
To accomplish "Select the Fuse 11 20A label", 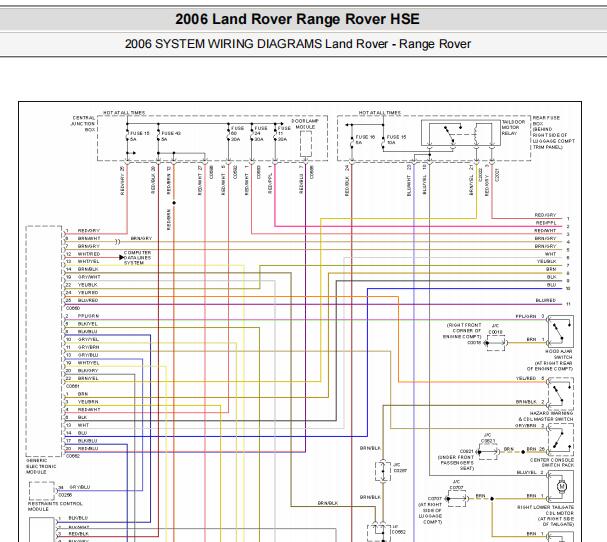I will click(284, 133).
